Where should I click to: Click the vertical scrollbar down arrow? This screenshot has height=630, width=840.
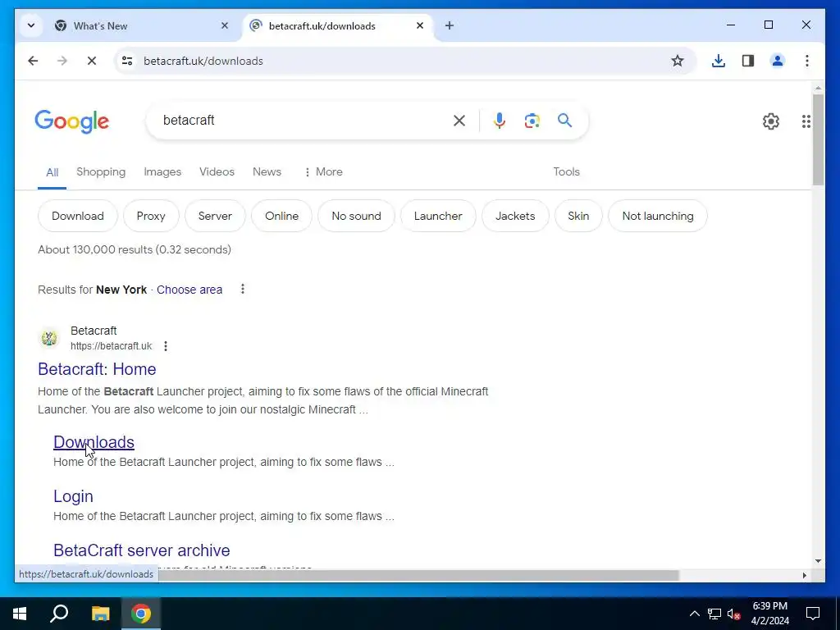[x=818, y=561]
